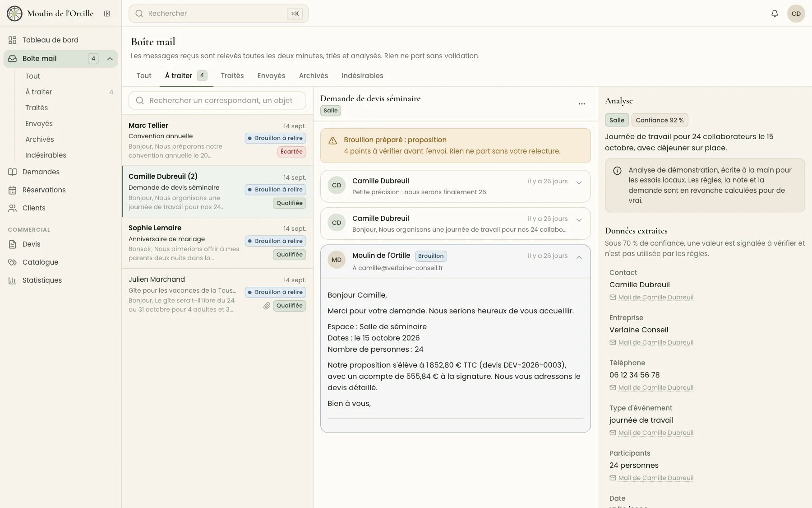Select Envoyés in the sidebar submenu
The height and width of the screenshot is (508, 812).
point(39,124)
